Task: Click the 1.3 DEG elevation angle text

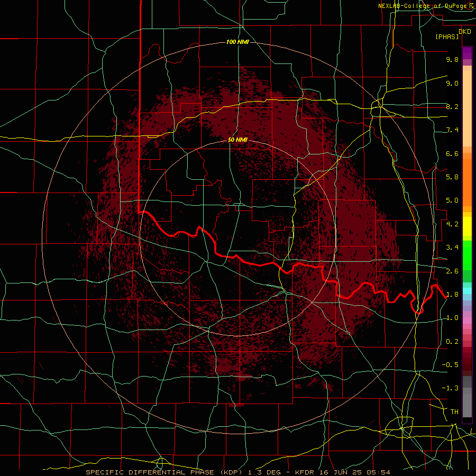Action: tap(264, 472)
